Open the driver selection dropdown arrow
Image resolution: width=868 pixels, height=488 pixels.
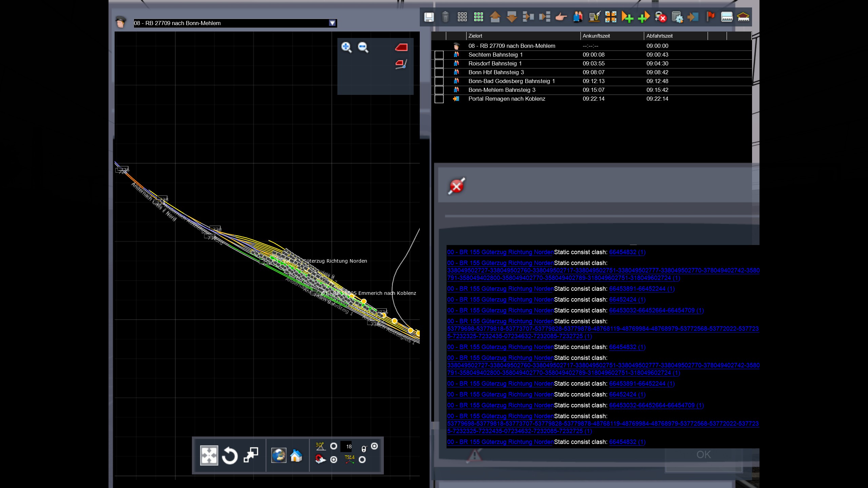click(x=332, y=23)
